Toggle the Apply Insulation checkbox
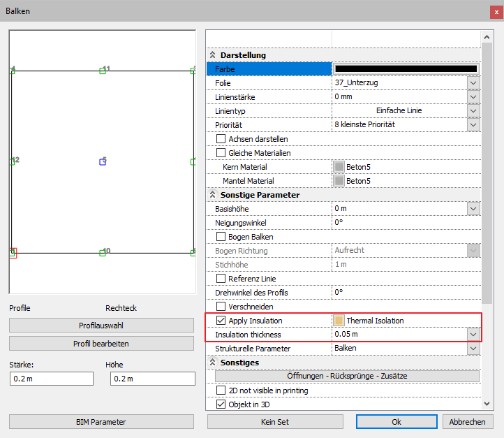 point(221,321)
